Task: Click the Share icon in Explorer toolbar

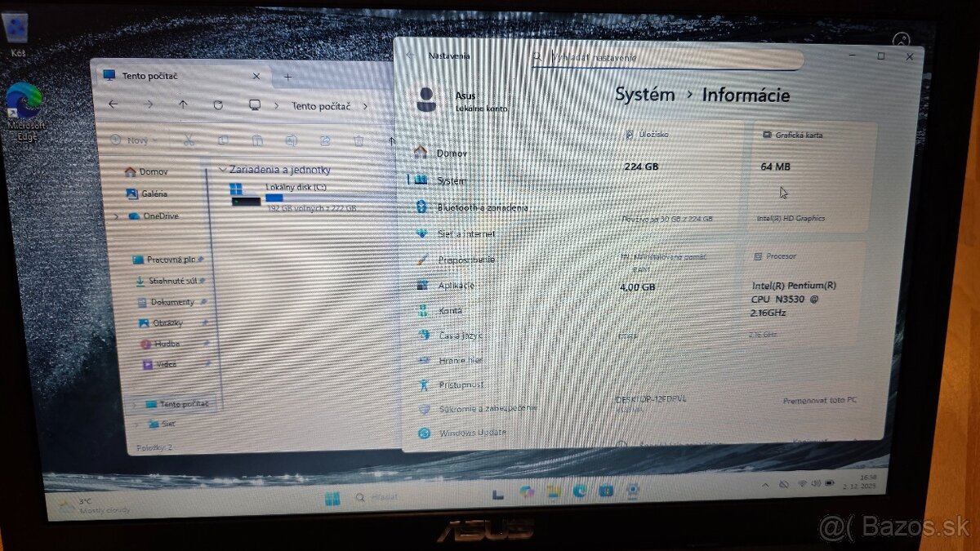Action: (x=325, y=141)
